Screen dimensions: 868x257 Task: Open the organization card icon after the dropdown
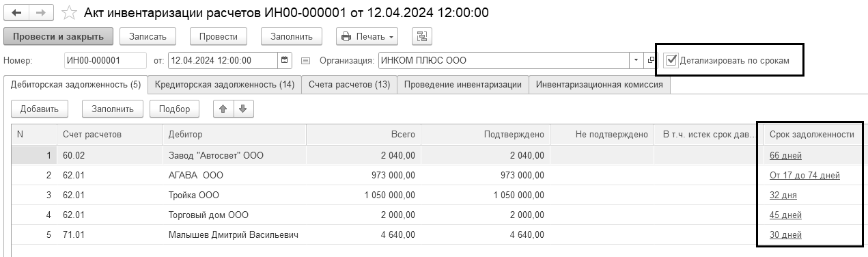click(651, 60)
